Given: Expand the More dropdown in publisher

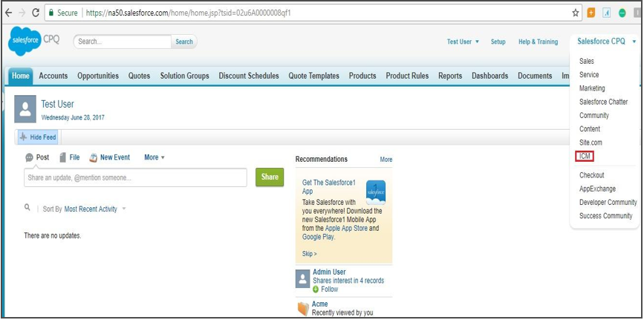Looking at the screenshot, I should [x=155, y=157].
